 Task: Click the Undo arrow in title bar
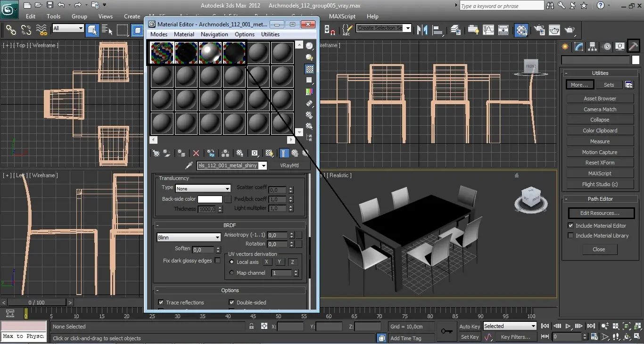click(x=61, y=5)
